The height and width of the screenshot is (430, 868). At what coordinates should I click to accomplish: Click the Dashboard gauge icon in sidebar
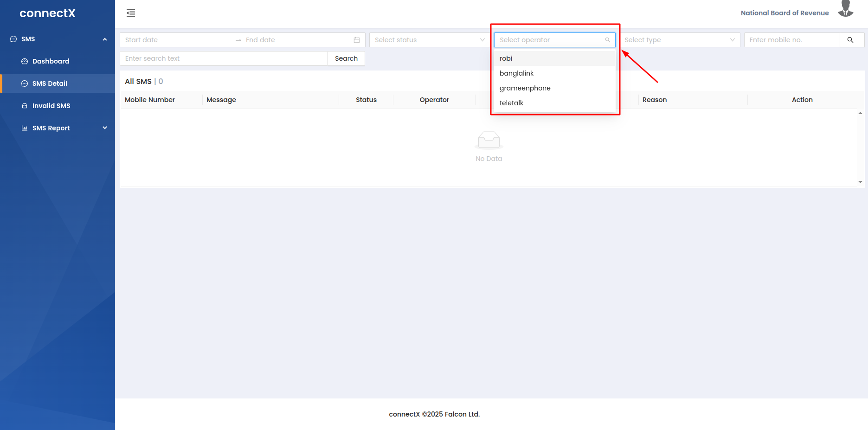(25, 61)
